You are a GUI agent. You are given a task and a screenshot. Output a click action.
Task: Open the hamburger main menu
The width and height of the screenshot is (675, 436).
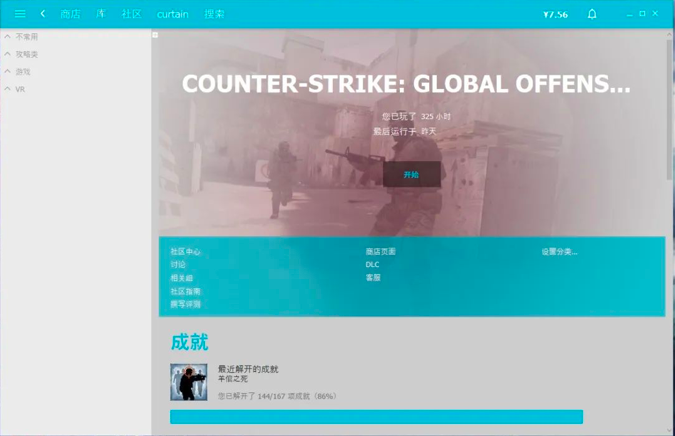point(20,14)
